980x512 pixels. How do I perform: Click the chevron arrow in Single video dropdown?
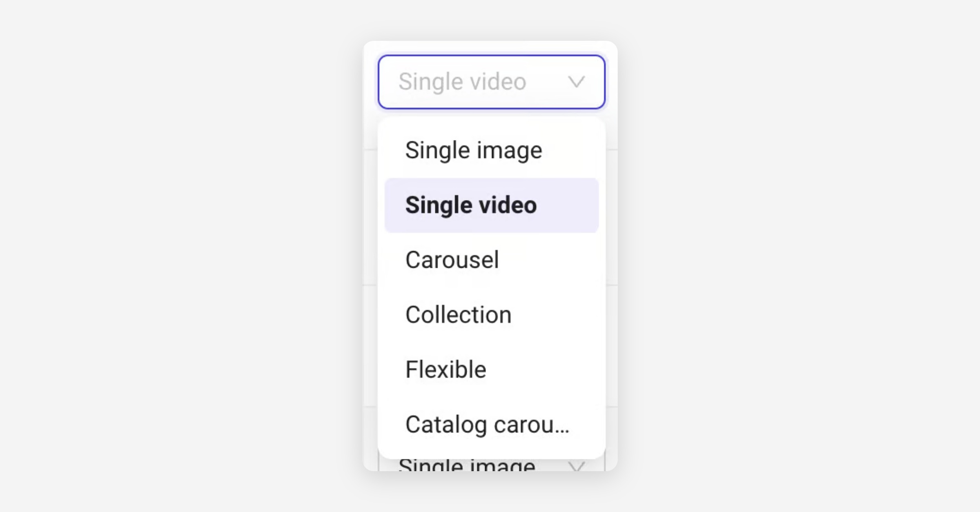tap(576, 82)
